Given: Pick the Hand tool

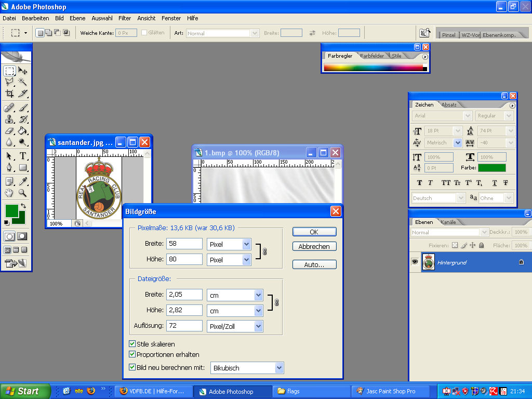Looking at the screenshot, I should tap(9, 193).
